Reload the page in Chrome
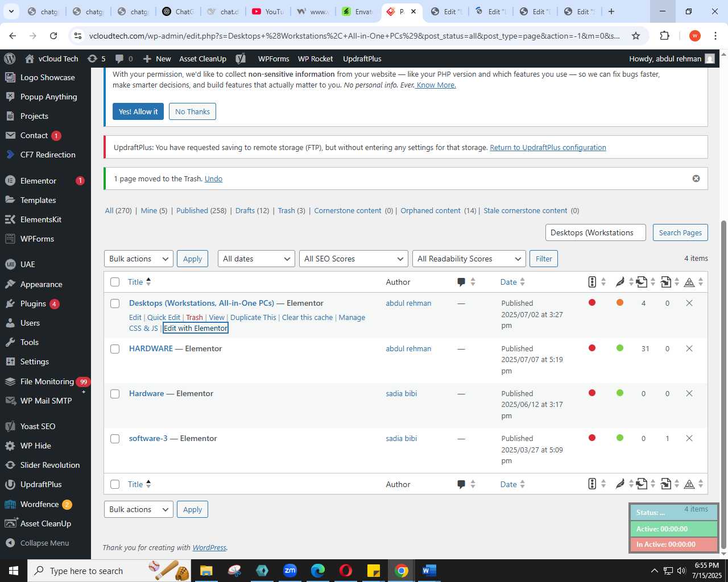The height and width of the screenshot is (582, 728). (x=53, y=36)
